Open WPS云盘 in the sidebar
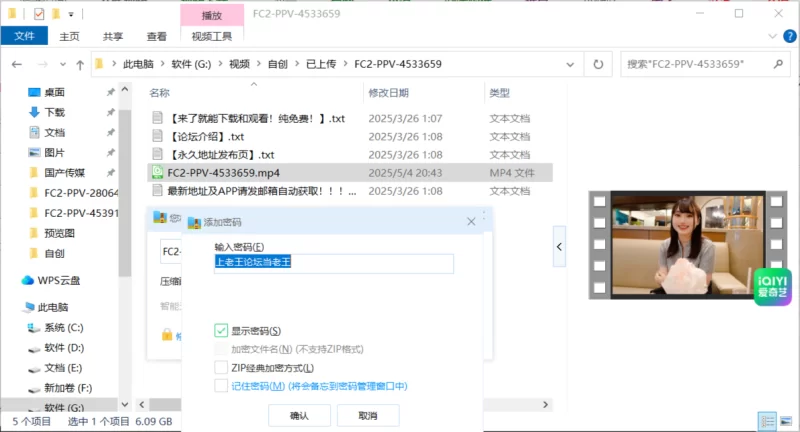The image size is (800, 432). 58,281
